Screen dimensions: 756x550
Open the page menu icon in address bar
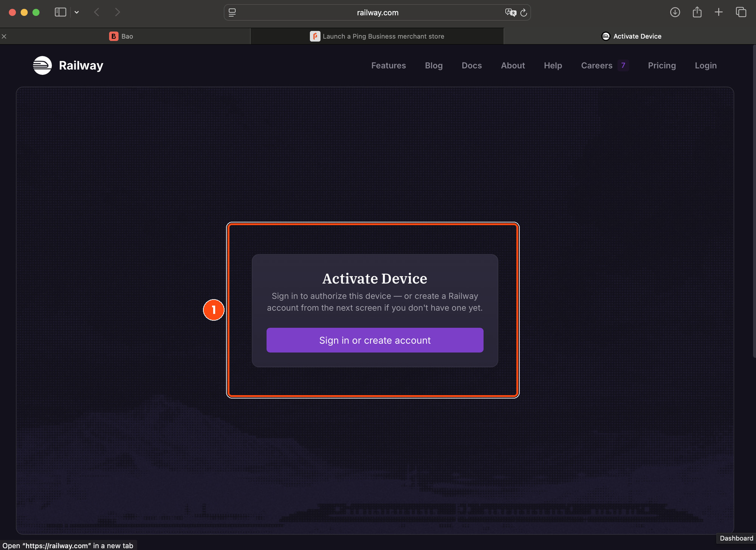[x=232, y=12]
